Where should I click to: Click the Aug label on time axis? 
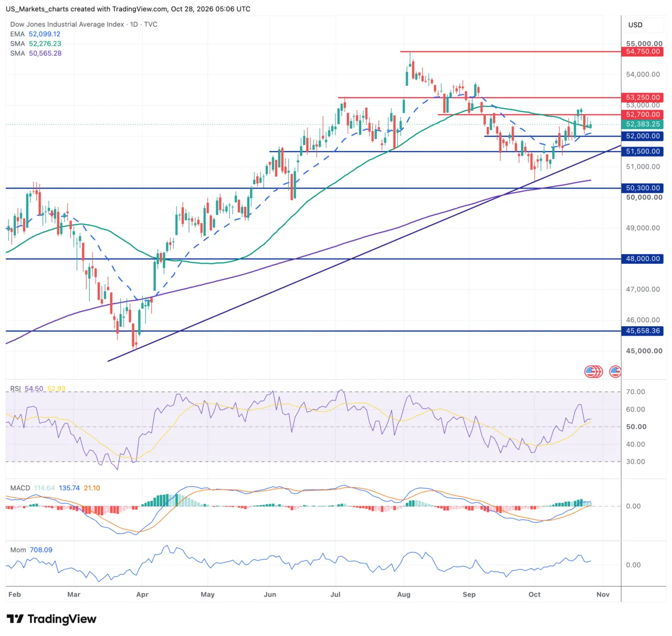[x=404, y=595]
